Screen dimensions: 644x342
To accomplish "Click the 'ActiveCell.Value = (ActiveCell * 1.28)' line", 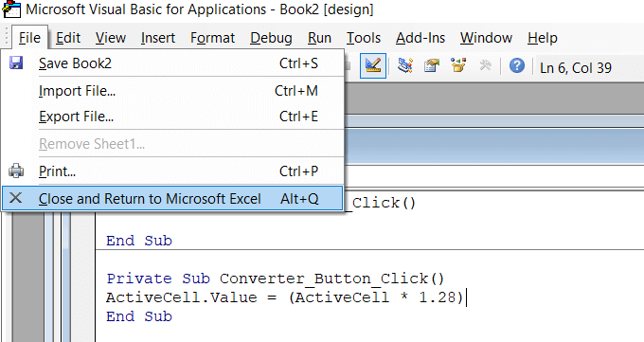I will click(x=285, y=297).
